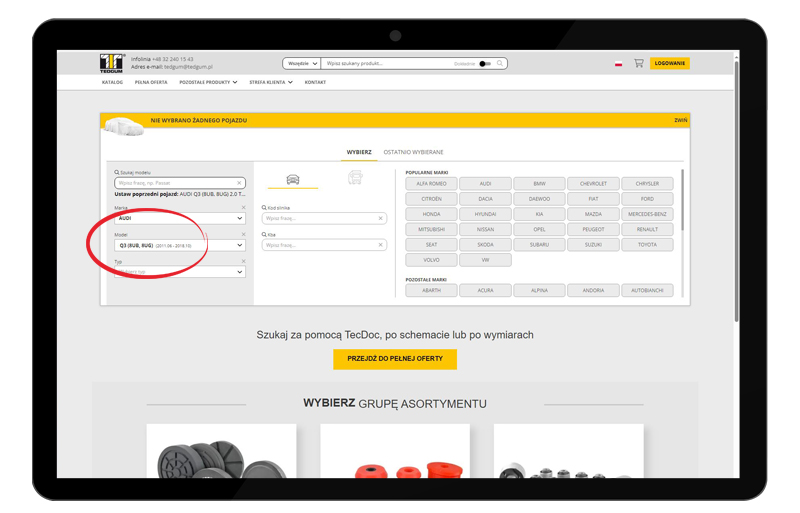
Task: Open the Wszędzie search scope dropdown
Action: [x=302, y=63]
